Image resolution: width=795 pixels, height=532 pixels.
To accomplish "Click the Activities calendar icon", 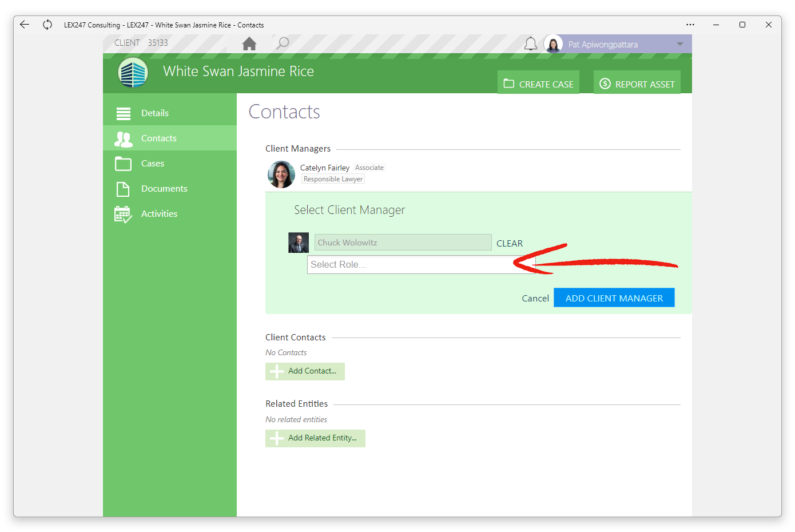I will 123,215.
